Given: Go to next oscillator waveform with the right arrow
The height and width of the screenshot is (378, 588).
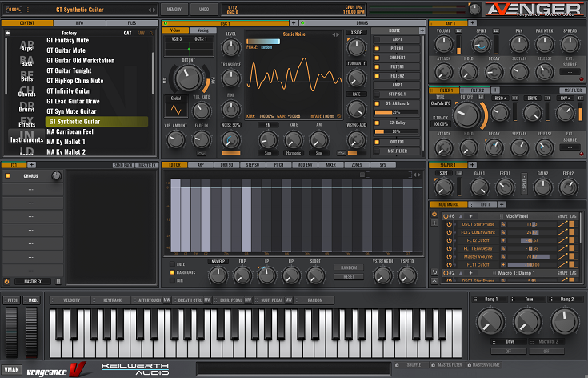Looking at the screenshot, I should tap(338, 34).
